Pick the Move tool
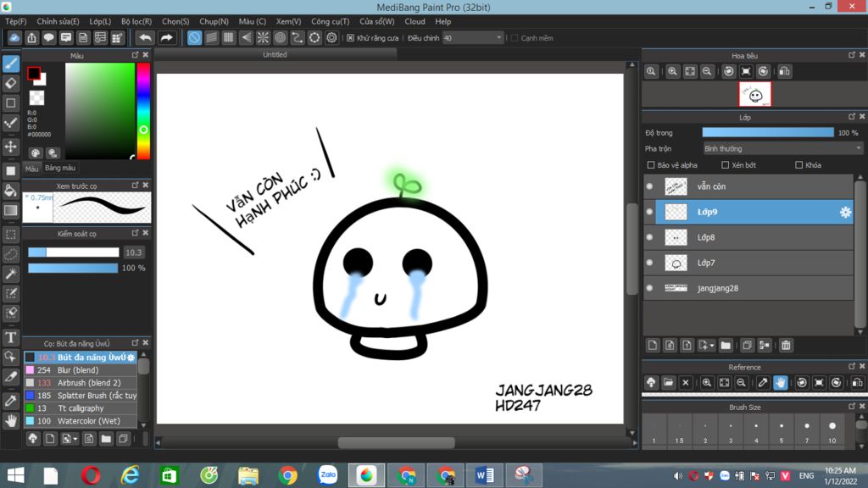This screenshot has height=488, width=868. click(x=11, y=147)
